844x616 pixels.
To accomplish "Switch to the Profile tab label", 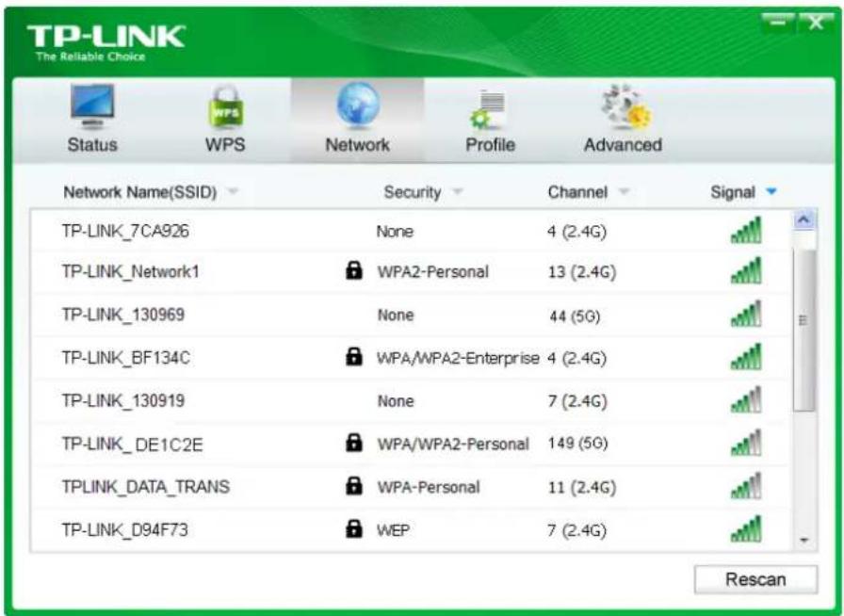I will (x=491, y=144).
